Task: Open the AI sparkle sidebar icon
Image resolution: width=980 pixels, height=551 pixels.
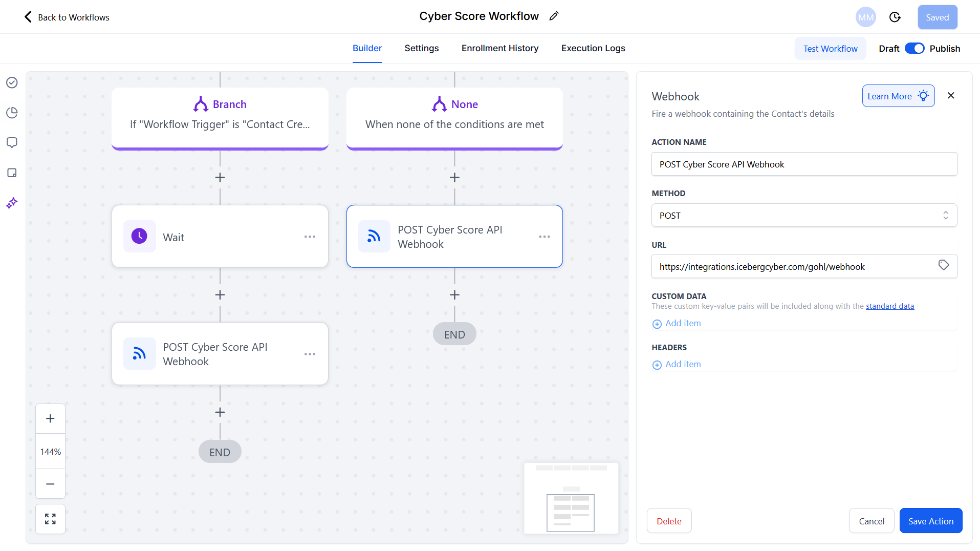Action: click(x=12, y=203)
